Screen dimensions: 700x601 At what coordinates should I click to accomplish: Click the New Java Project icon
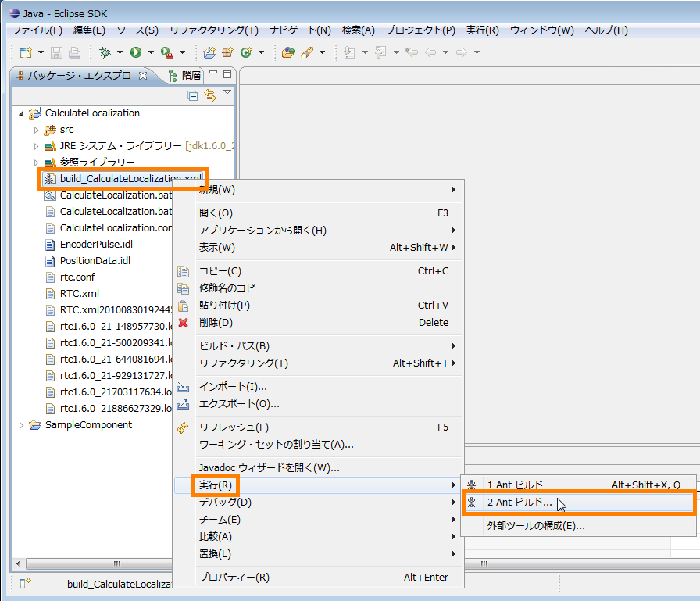click(x=209, y=52)
